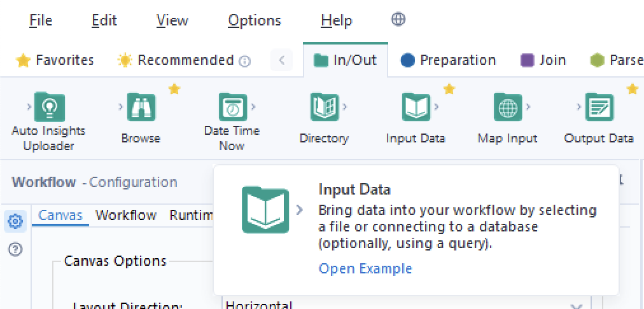This screenshot has width=644, height=309.
Task: Click the globe language icon
Action: point(398,19)
